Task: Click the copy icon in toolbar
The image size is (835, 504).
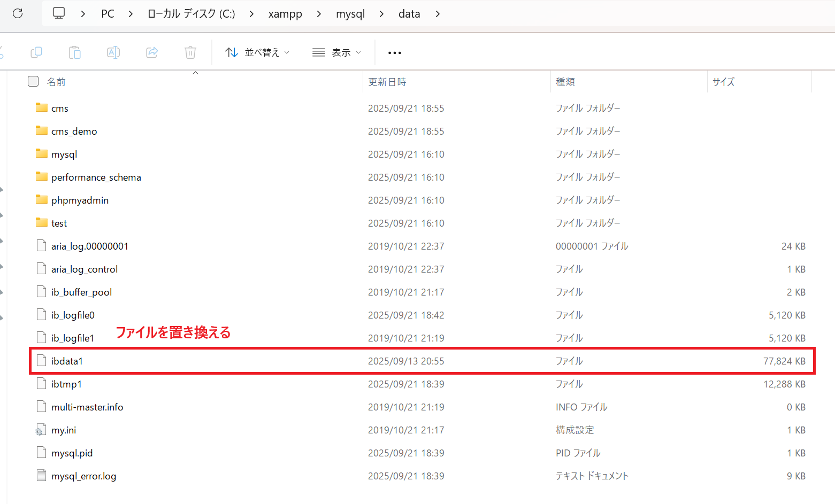Action: pos(36,52)
